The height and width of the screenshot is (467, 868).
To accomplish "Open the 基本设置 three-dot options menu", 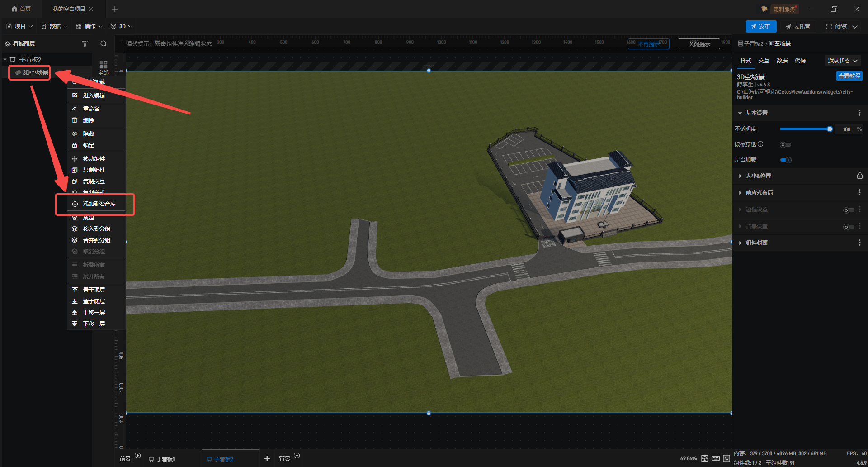I will [859, 113].
